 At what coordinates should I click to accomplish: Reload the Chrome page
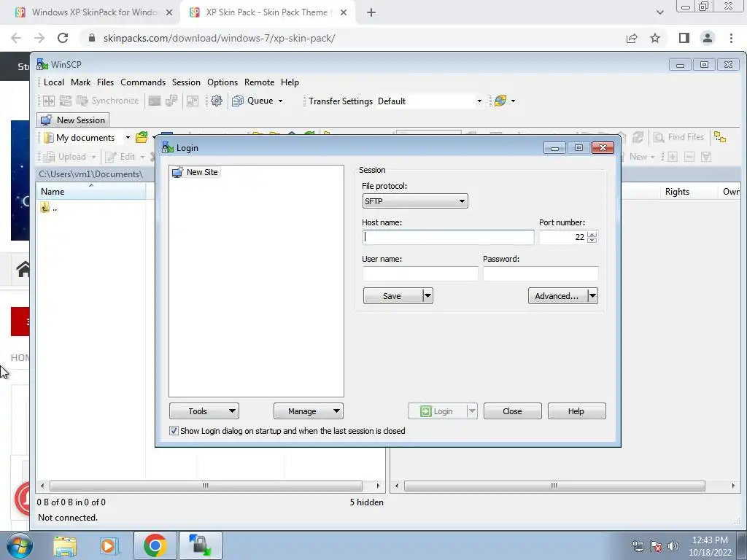pyautogui.click(x=63, y=38)
